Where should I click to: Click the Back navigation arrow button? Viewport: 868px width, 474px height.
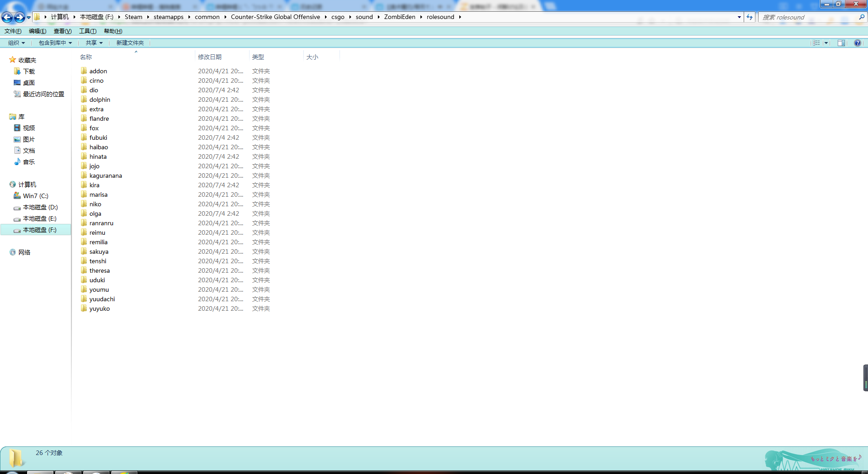(x=7, y=17)
